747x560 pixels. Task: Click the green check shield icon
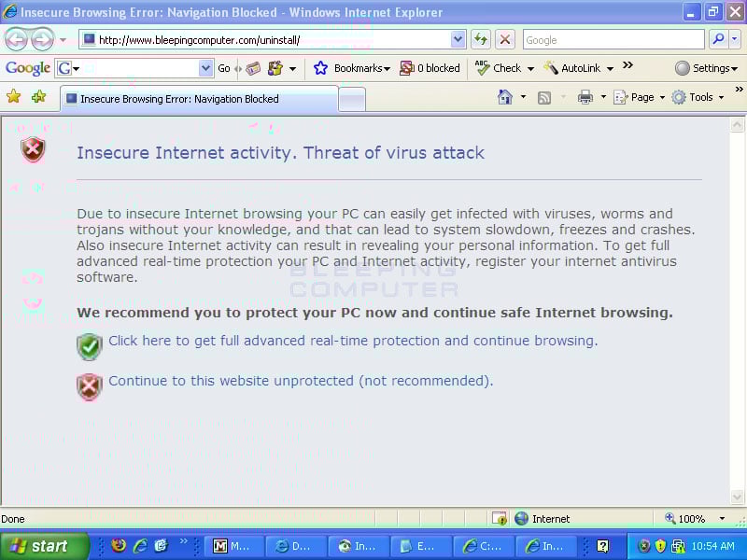coord(89,346)
